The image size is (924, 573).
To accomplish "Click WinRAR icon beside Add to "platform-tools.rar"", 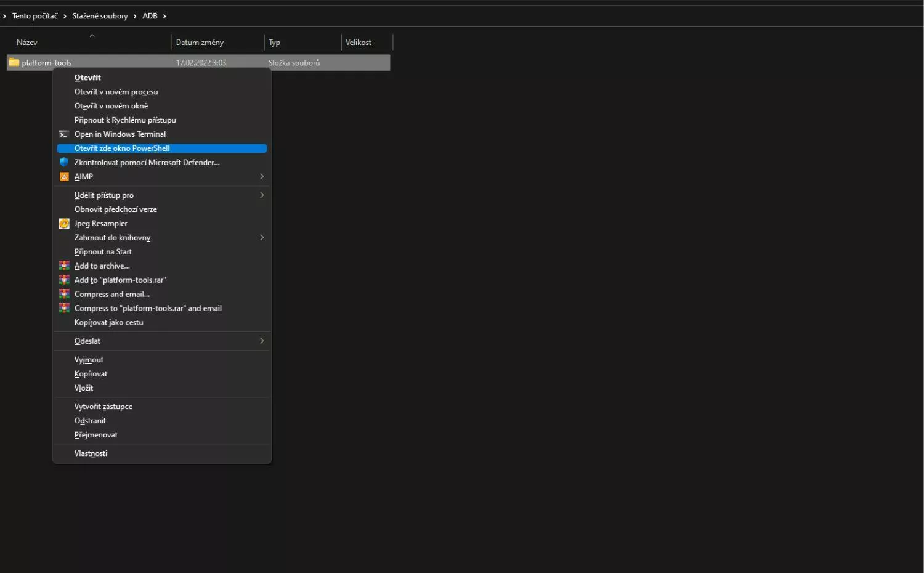I will click(64, 280).
